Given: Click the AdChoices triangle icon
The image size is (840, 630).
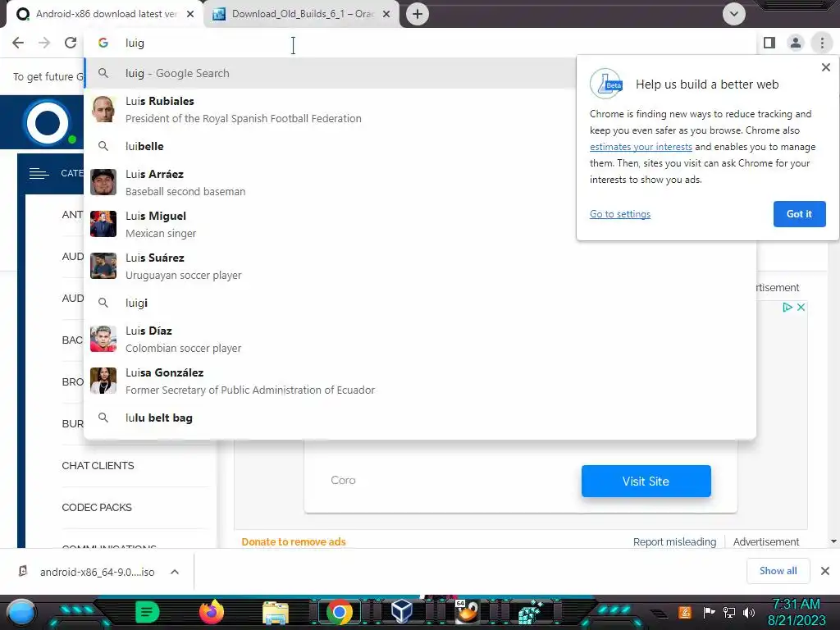Looking at the screenshot, I should (x=787, y=307).
